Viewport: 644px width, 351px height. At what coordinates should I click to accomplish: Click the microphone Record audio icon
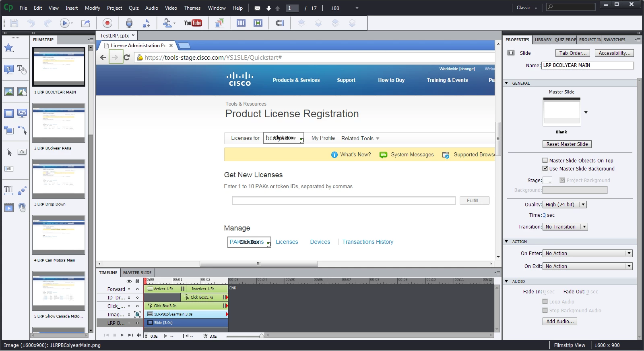(129, 23)
